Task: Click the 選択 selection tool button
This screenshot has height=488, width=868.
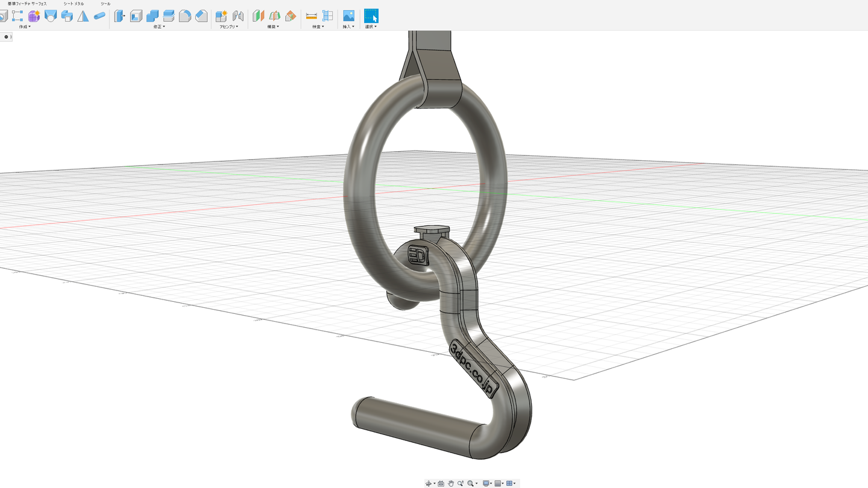Action: pos(371,16)
